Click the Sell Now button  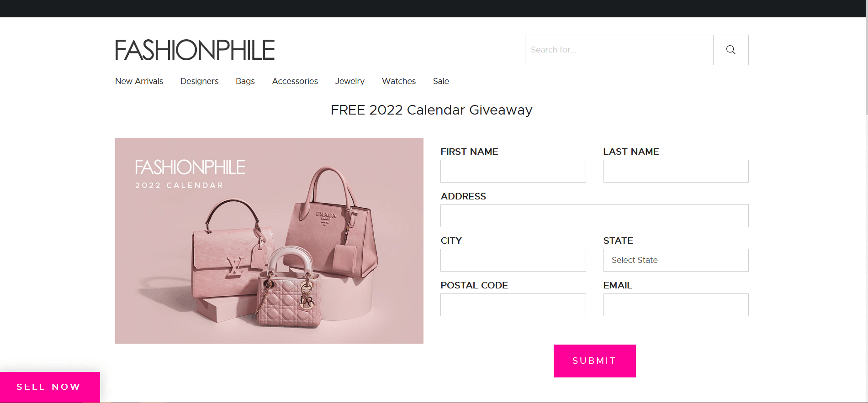[50, 387]
